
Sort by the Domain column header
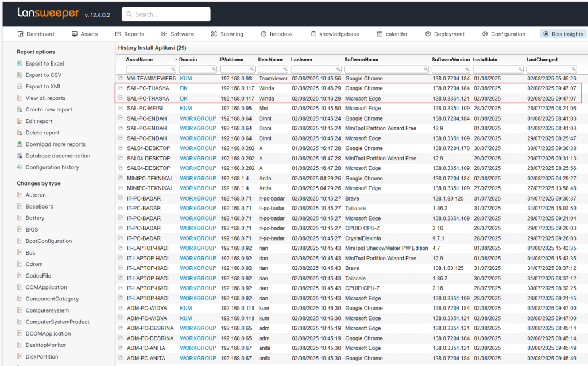(188, 59)
